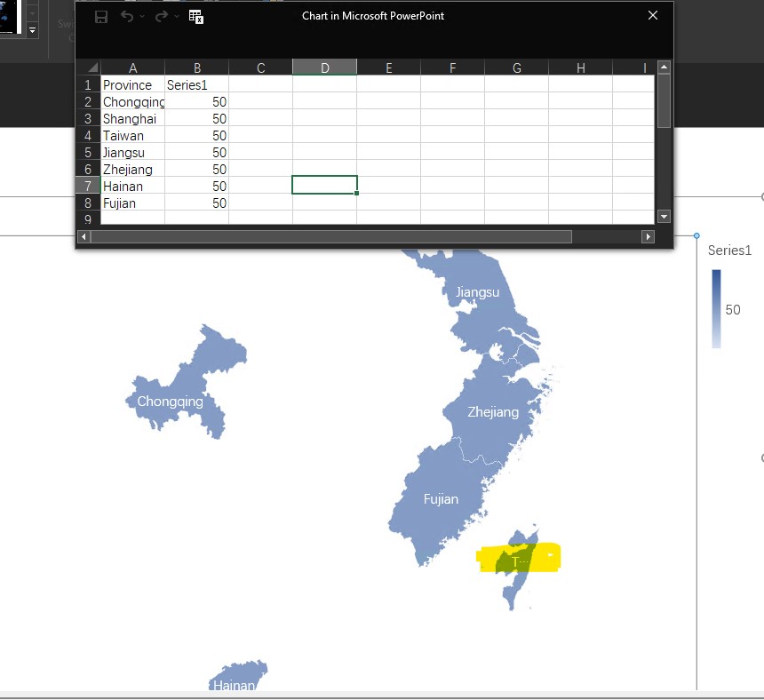Click the vertical scrollbar thumb
The width and height of the screenshot is (764, 700).
pos(664,101)
